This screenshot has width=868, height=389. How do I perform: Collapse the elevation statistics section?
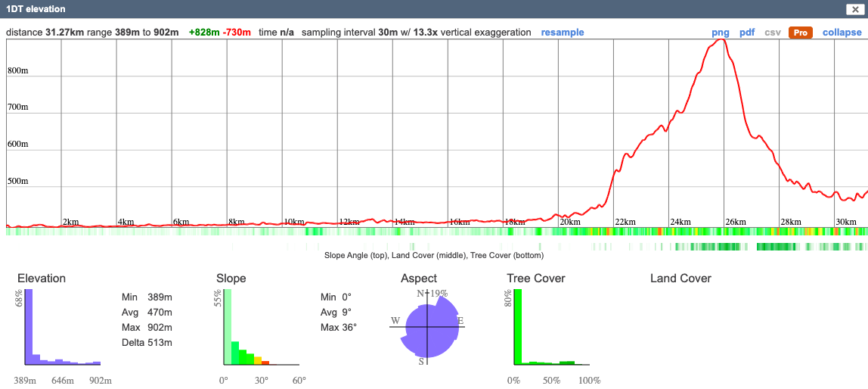pos(842,33)
